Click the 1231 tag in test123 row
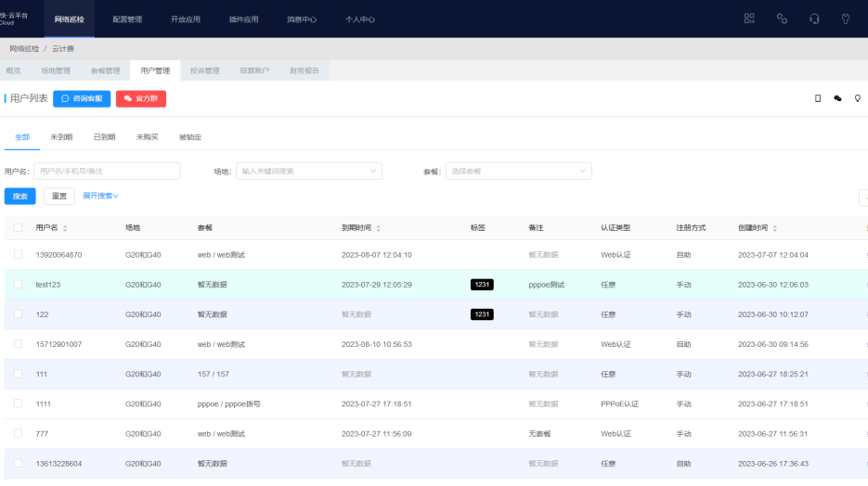The height and width of the screenshot is (486, 868). (x=482, y=285)
